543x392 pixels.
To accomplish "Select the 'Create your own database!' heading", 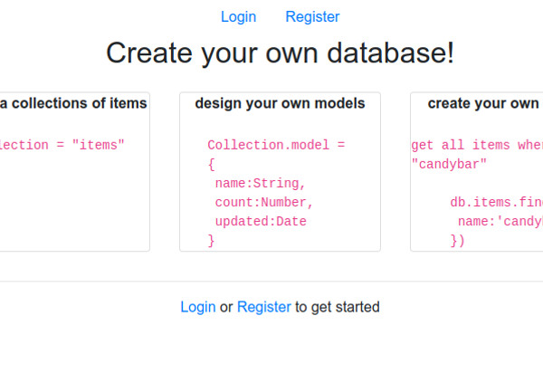I will [x=280, y=53].
